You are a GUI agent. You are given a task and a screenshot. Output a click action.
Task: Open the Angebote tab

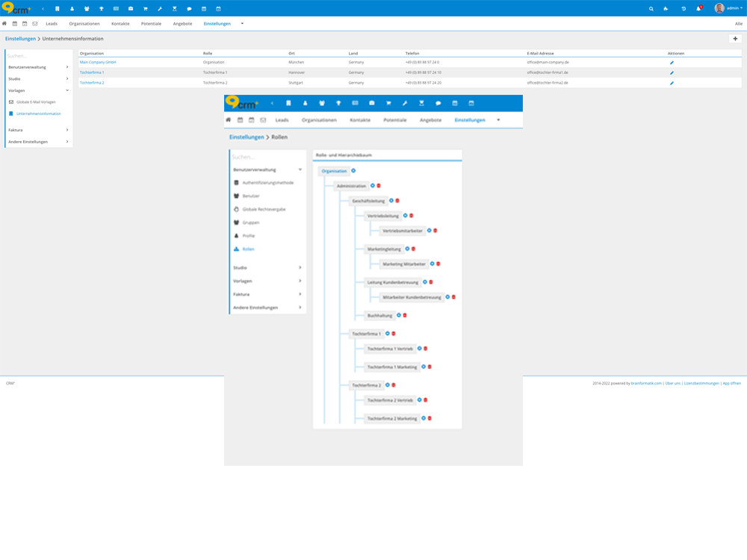pos(182,24)
